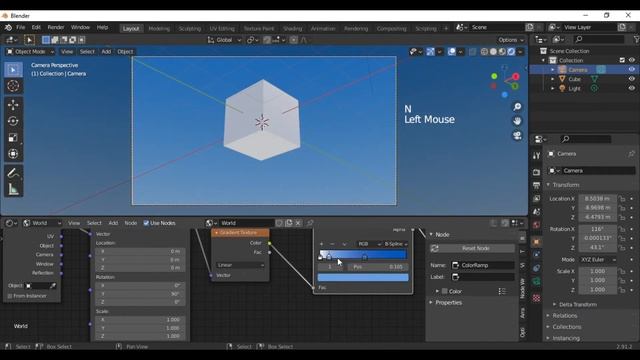Open the B-Spline interpolation dropdown
This screenshot has height=360, width=640.
(396, 244)
